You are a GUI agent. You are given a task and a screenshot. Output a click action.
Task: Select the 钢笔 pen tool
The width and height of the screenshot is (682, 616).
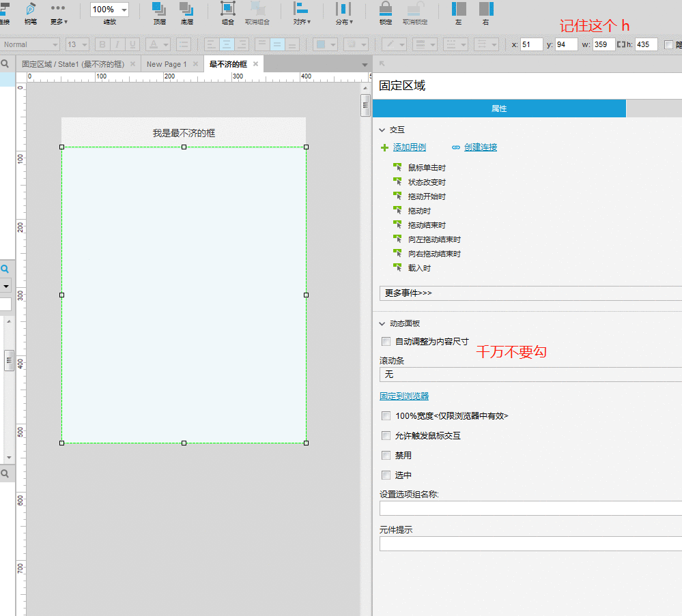[x=31, y=14]
